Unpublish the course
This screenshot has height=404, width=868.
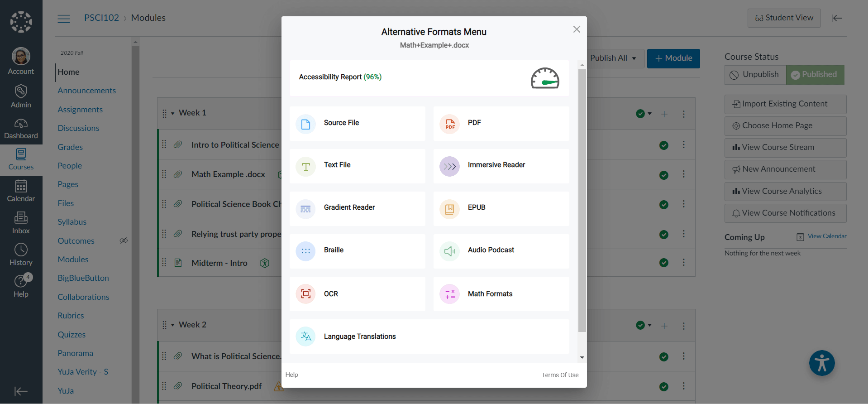coord(755,75)
